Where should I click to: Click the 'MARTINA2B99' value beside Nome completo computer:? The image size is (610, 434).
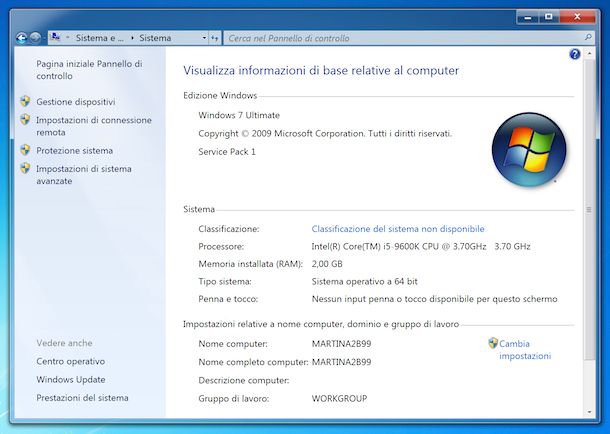tap(341, 362)
